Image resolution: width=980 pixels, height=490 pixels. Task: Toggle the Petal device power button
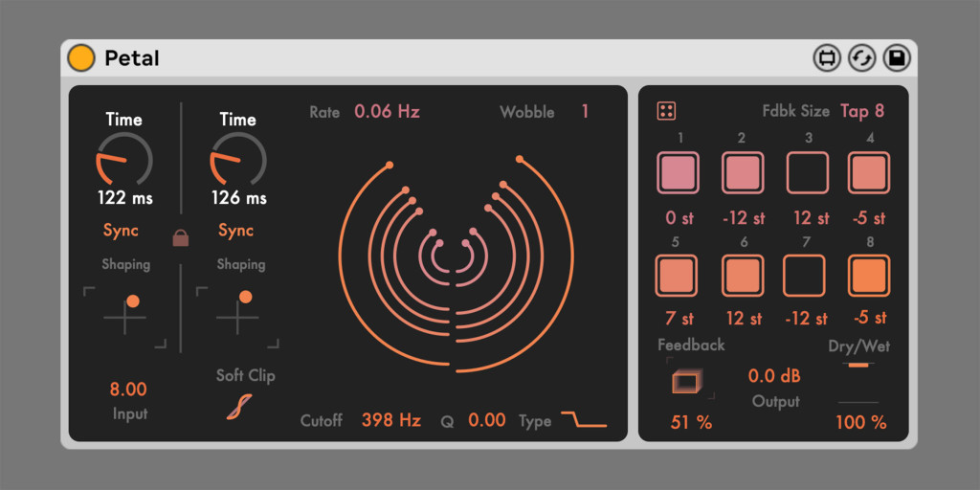pos(81,58)
